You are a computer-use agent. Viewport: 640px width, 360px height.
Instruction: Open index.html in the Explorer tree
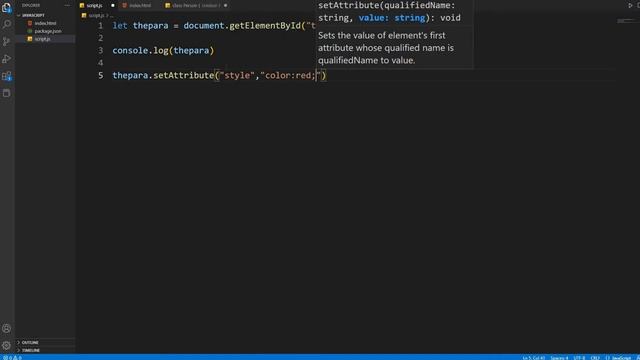(45, 23)
